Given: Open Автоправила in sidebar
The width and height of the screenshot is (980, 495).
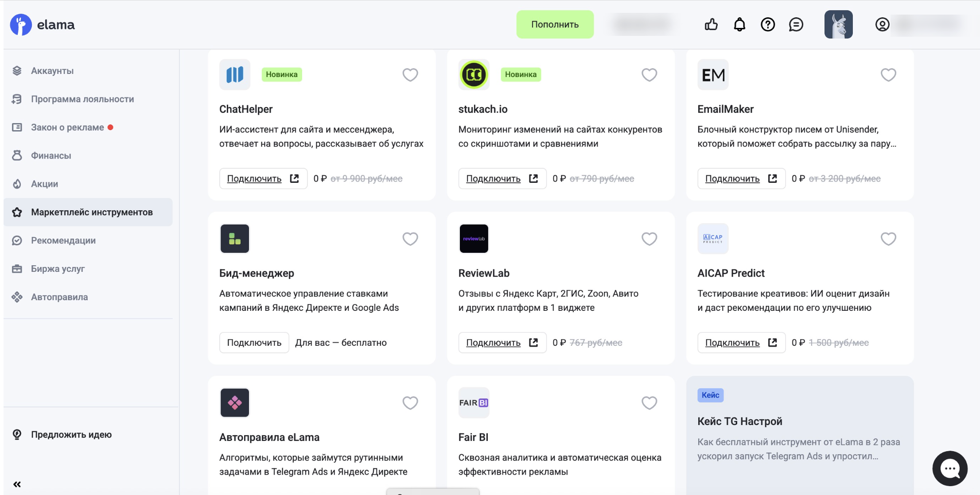Looking at the screenshot, I should tap(88, 297).
